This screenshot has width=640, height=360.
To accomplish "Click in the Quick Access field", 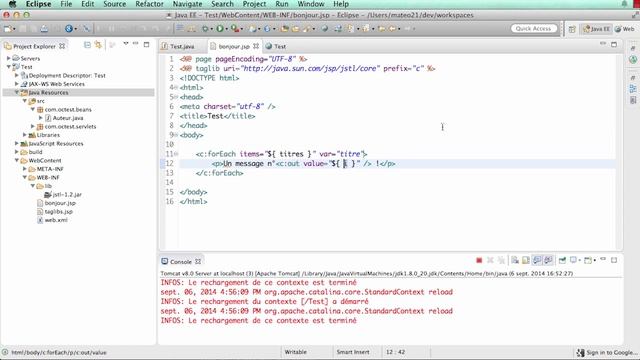I will coord(533,29).
